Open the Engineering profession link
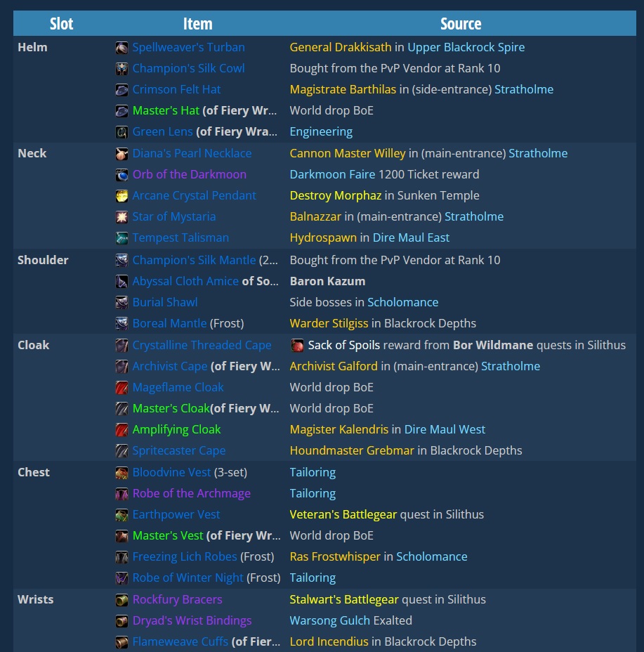The image size is (644, 652). pyautogui.click(x=321, y=132)
